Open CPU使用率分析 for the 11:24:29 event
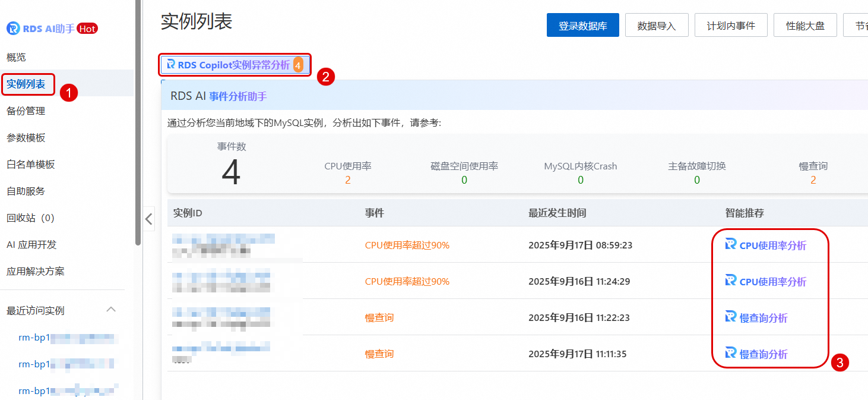This screenshot has height=400, width=868. pyautogui.click(x=772, y=281)
